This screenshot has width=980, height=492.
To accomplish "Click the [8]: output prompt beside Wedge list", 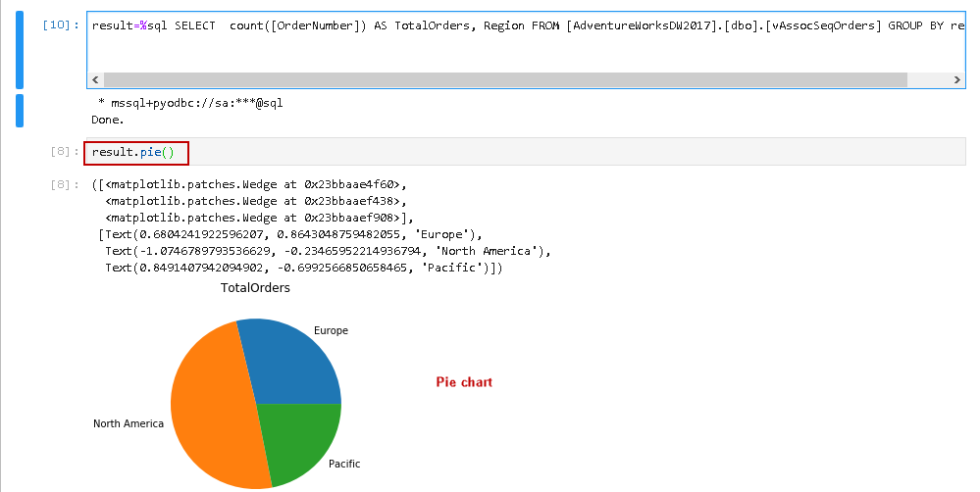I will 65,185.
